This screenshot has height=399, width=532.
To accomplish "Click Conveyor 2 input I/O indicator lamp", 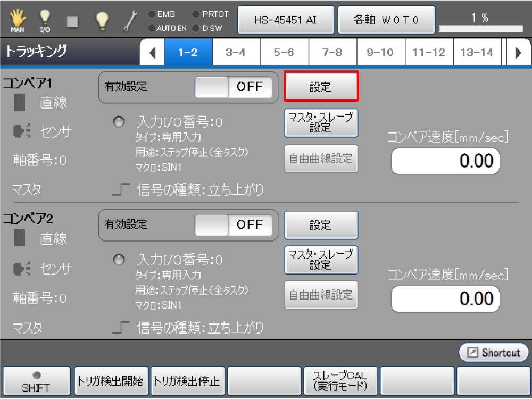I will tap(120, 260).
